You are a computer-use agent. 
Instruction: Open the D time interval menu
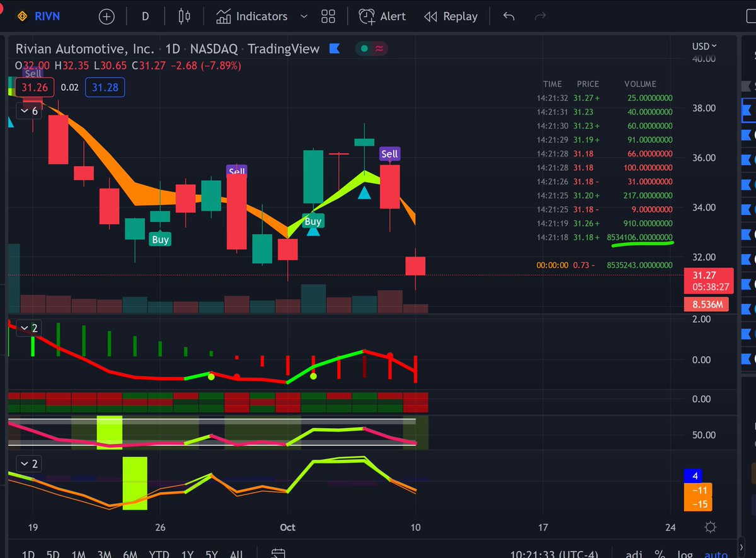[145, 16]
